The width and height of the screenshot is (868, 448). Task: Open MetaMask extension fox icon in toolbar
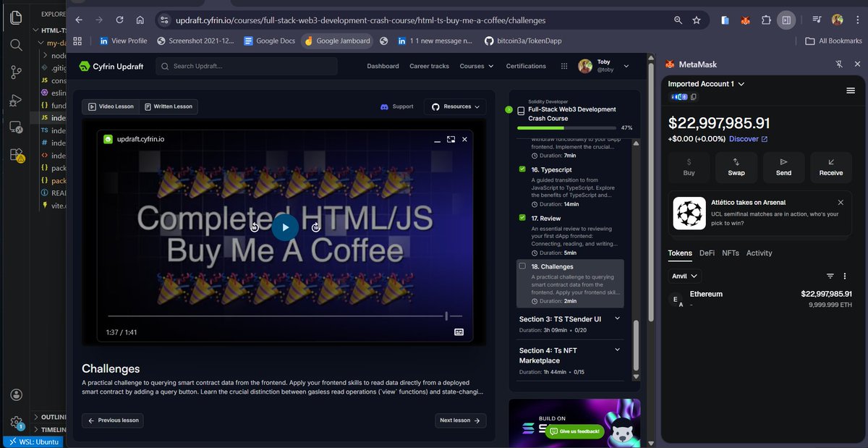point(745,20)
